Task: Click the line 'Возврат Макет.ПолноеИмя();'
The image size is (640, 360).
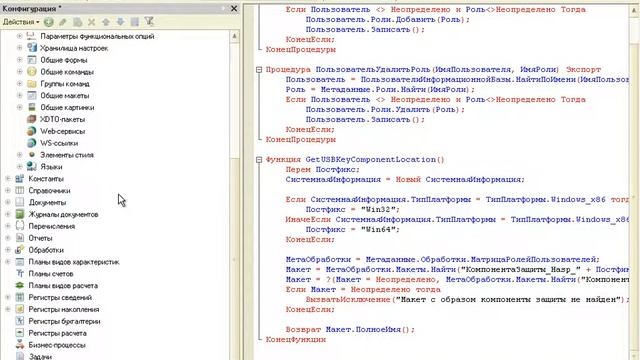Action: pyautogui.click(x=350, y=329)
